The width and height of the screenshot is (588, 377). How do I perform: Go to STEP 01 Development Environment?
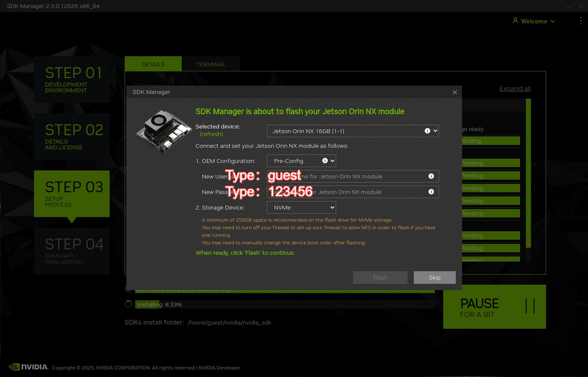click(x=72, y=80)
